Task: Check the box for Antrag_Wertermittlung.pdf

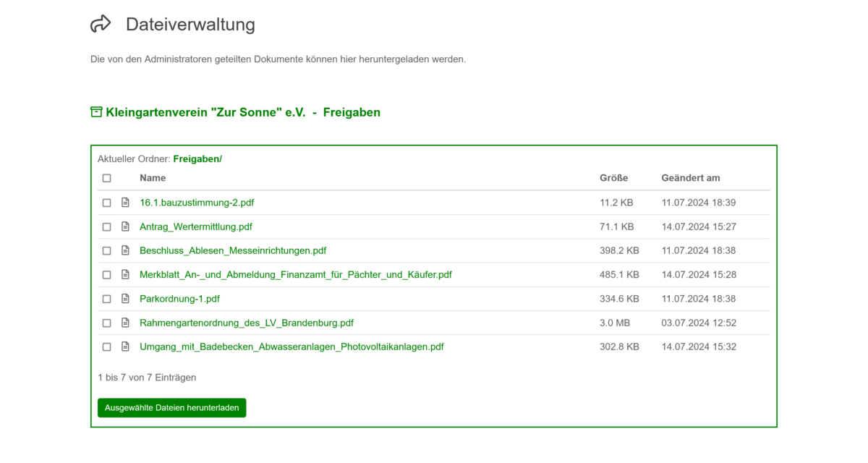Action: click(x=106, y=226)
